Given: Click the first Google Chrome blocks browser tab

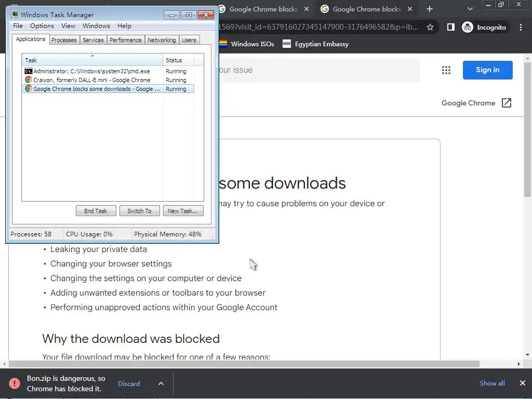Looking at the screenshot, I should coord(263,9).
